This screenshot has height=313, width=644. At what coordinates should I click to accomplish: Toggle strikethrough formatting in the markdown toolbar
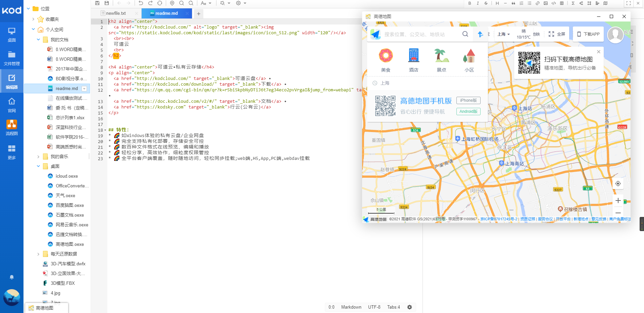[486, 3]
